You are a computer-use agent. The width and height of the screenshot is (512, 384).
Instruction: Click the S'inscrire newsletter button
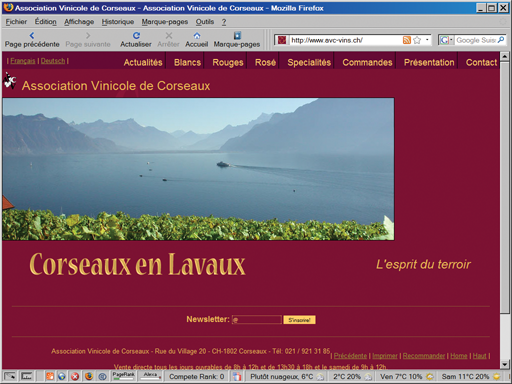pos(299,320)
